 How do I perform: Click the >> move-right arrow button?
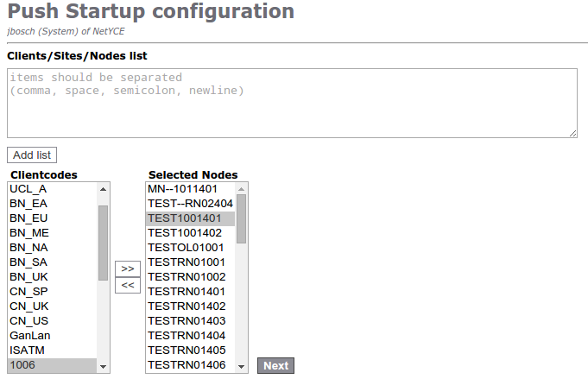(127, 268)
